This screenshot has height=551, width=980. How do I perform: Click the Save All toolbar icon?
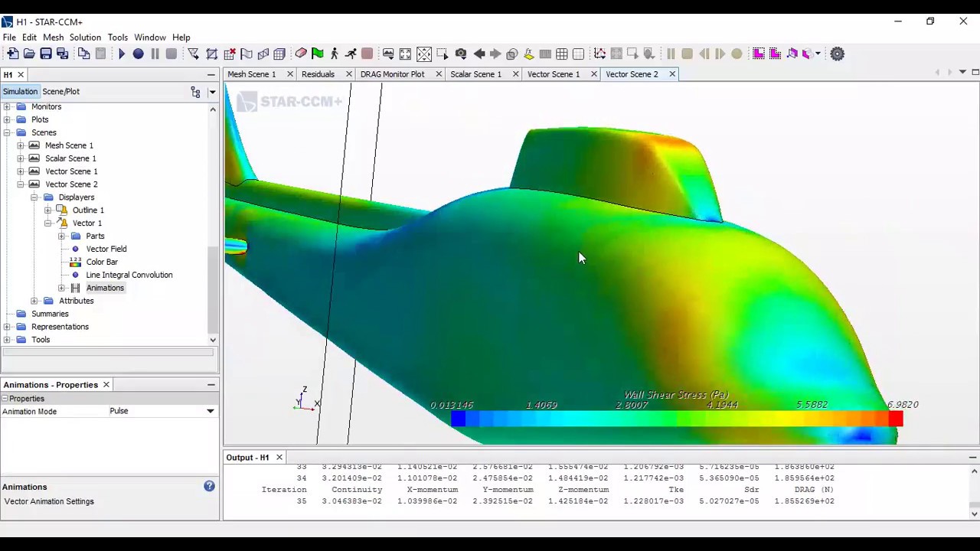tap(63, 54)
